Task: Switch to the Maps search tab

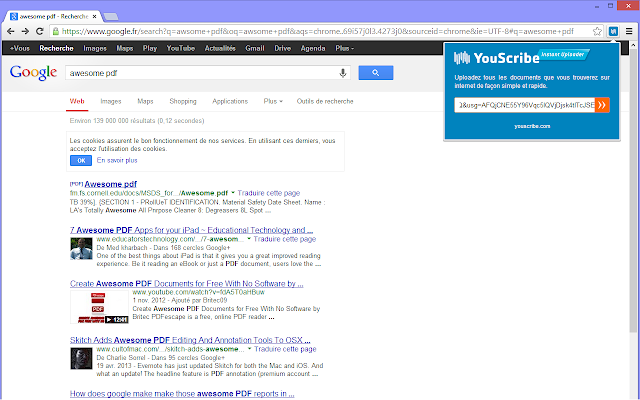Action: click(145, 101)
